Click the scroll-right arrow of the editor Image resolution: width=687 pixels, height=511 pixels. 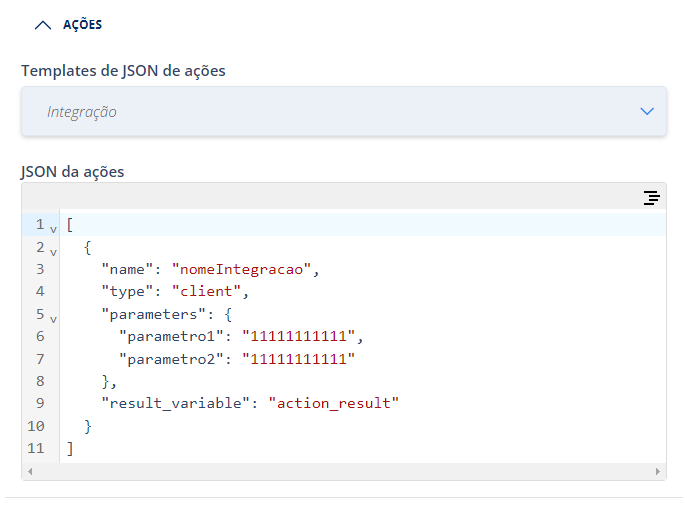[658, 472]
